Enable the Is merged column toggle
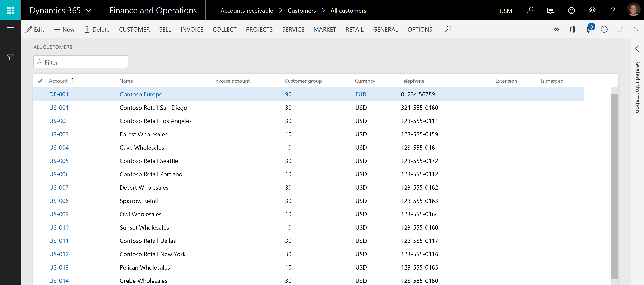 tap(552, 94)
